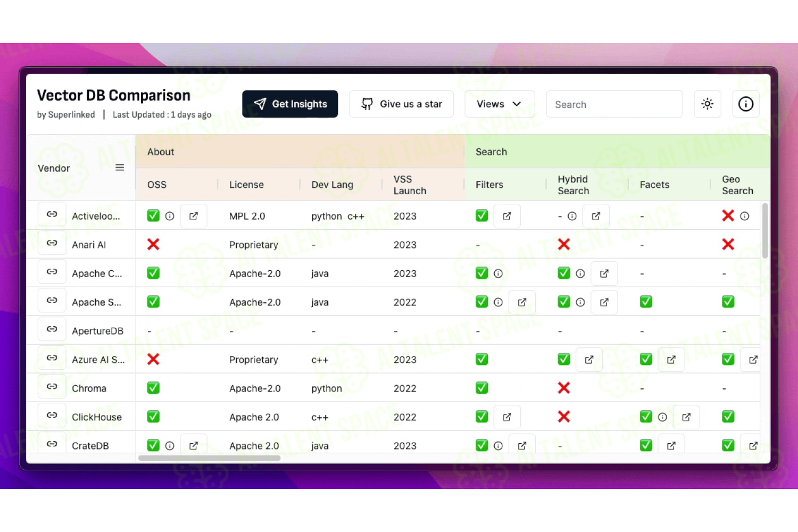This screenshot has width=798, height=532.
Task: Open Filters external link for ClickHouse
Action: [x=507, y=417]
